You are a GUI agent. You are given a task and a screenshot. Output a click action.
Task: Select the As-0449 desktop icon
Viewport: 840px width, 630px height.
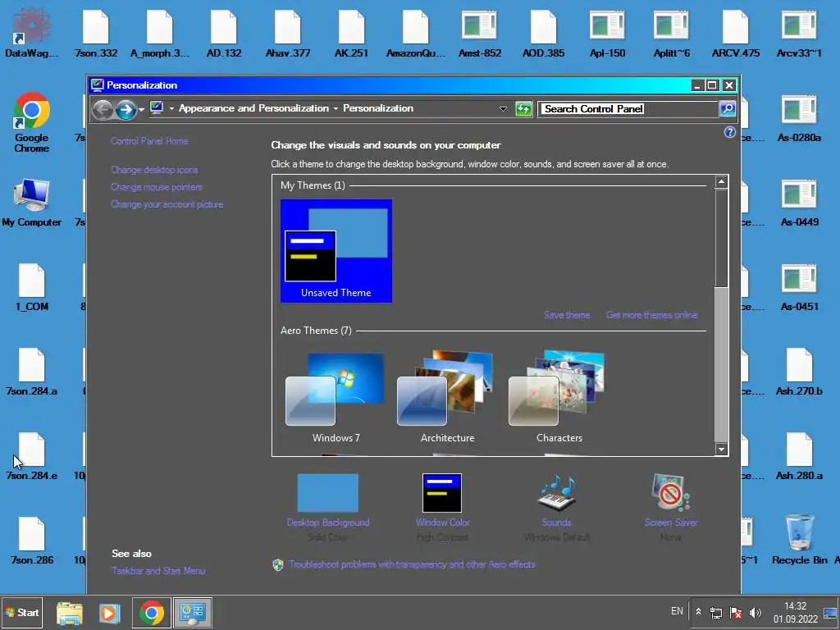coord(799,203)
